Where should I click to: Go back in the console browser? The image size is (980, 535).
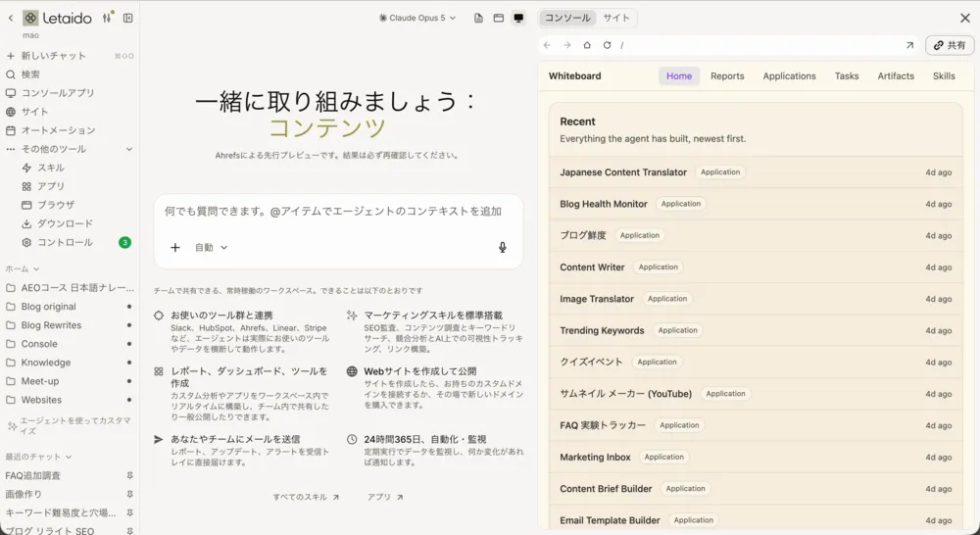548,45
